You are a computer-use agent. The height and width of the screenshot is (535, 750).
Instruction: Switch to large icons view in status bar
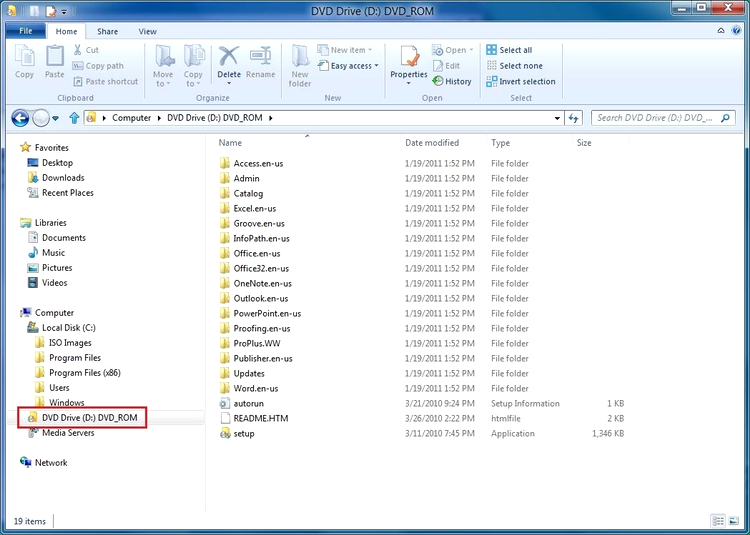click(733, 520)
